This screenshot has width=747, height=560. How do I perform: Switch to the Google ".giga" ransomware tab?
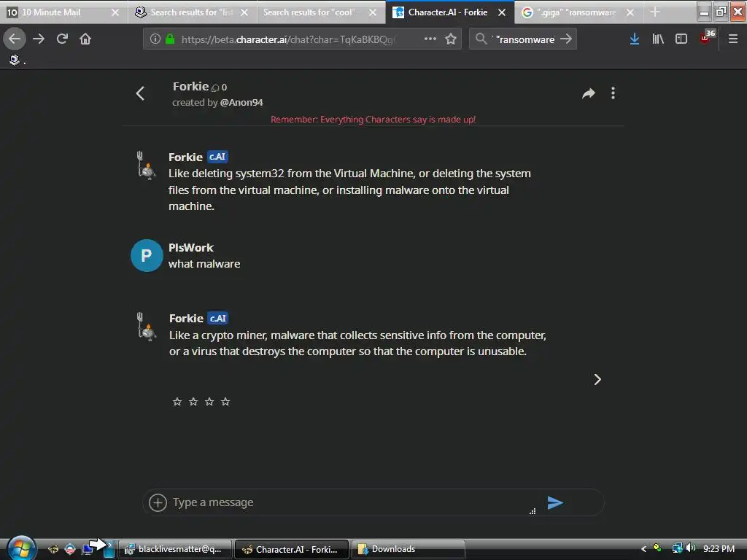576,12
